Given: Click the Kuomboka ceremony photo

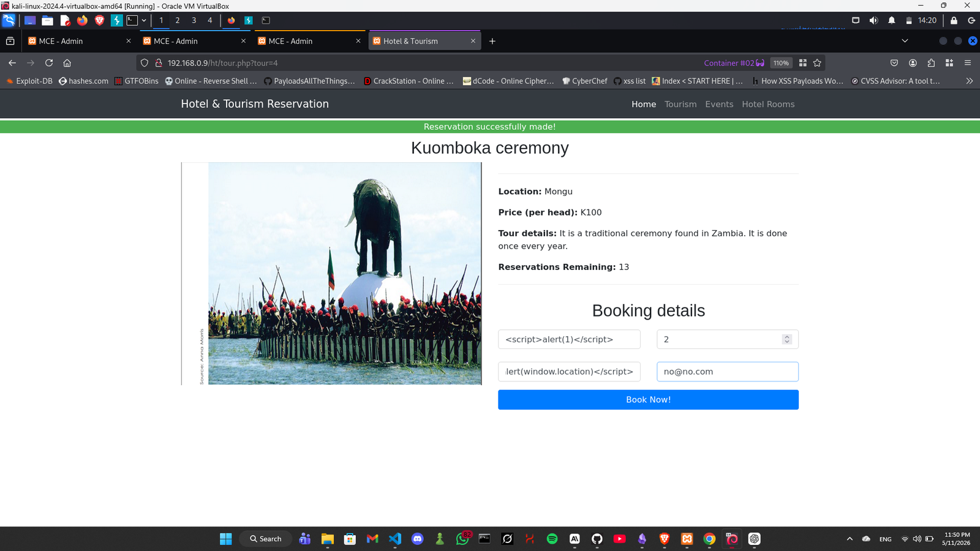Looking at the screenshot, I should (x=331, y=274).
